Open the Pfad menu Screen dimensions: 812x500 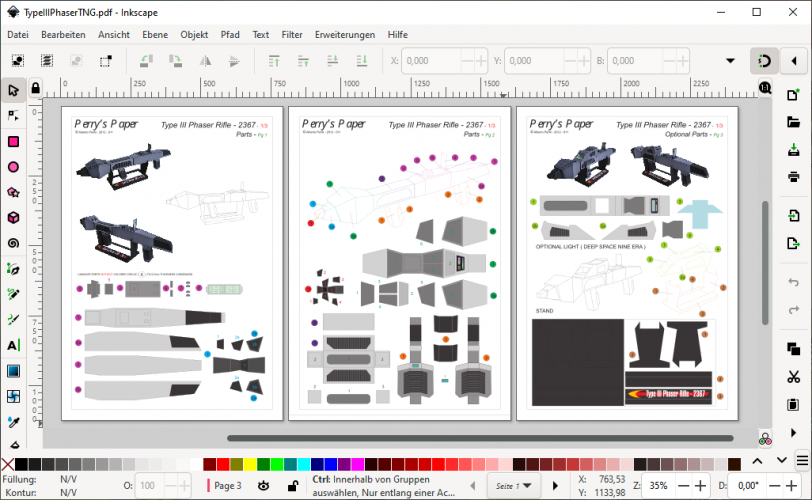[x=230, y=35]
